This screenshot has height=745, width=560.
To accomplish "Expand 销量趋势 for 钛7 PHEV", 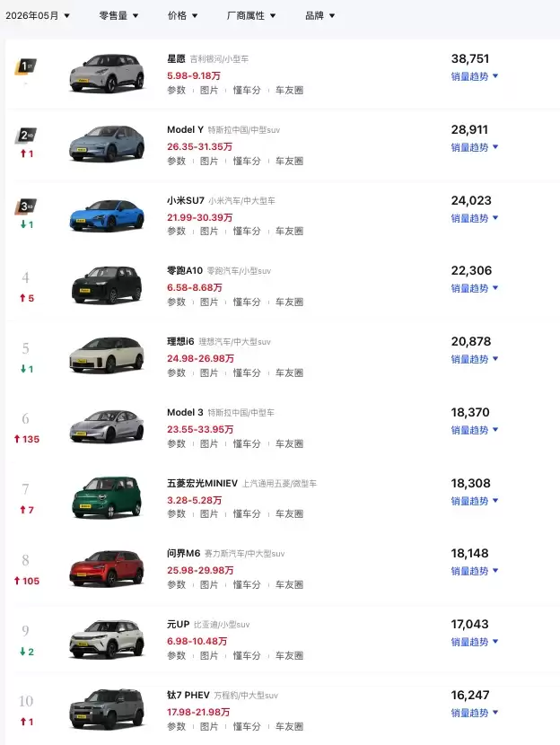I will [x=475, y=713].
